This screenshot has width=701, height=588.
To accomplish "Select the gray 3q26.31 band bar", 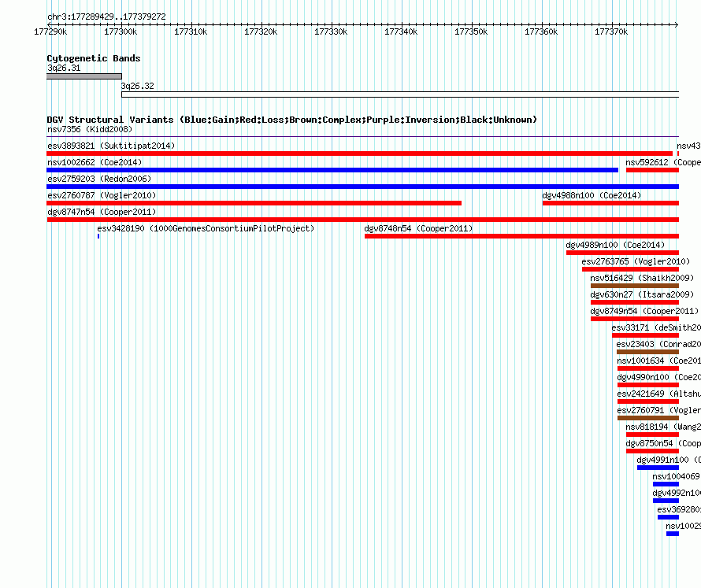I will (84, 76).
